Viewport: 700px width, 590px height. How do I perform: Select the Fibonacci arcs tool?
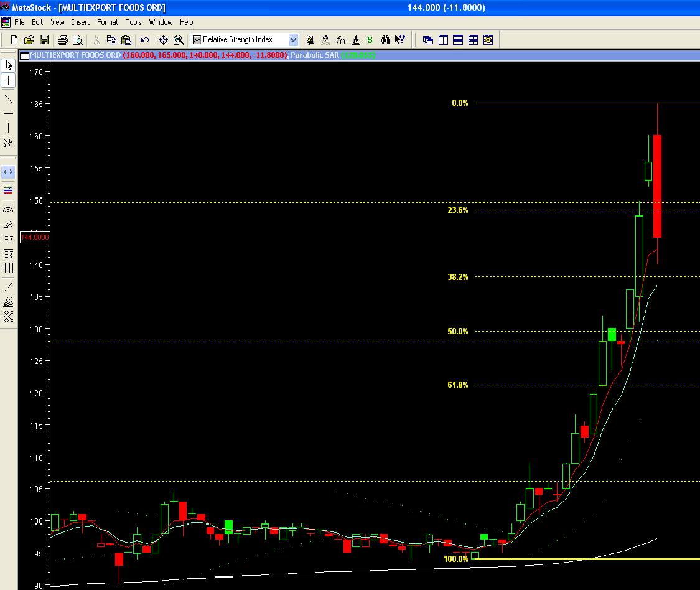coord(9,210)
